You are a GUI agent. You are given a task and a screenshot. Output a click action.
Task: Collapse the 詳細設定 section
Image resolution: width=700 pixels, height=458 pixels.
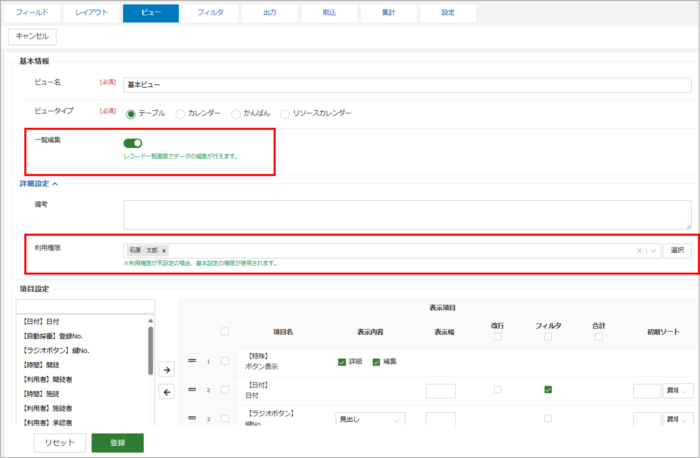38,183
